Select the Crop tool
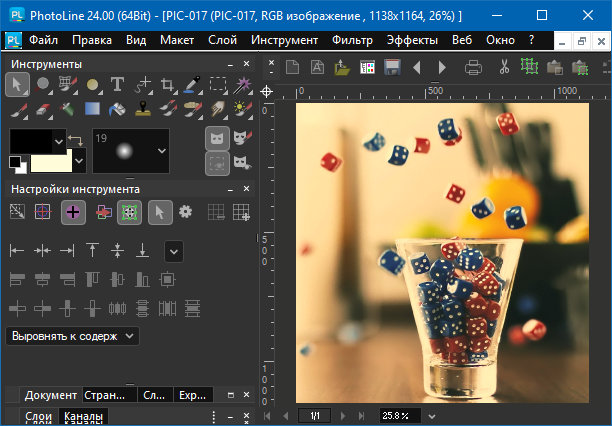This screenshot has height=426, width=612. coord(169,84)
